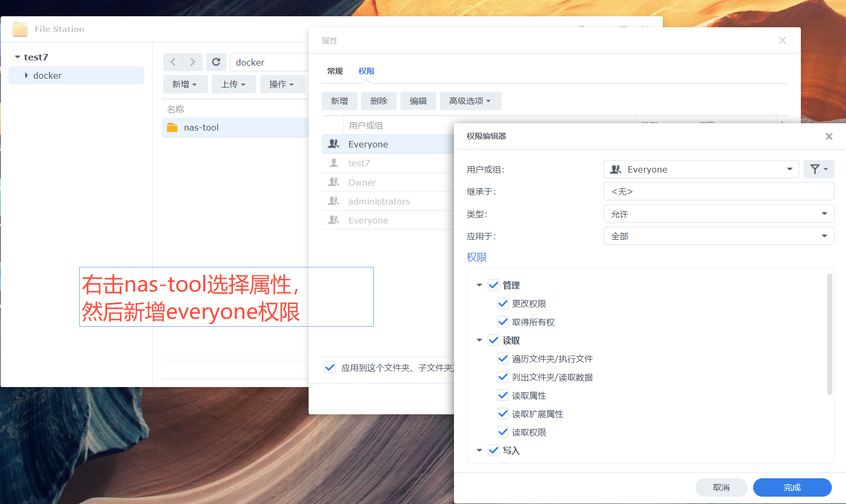Uncheck 更改权限 permission
Screen dimensions: 846x504
coord(503,303)
